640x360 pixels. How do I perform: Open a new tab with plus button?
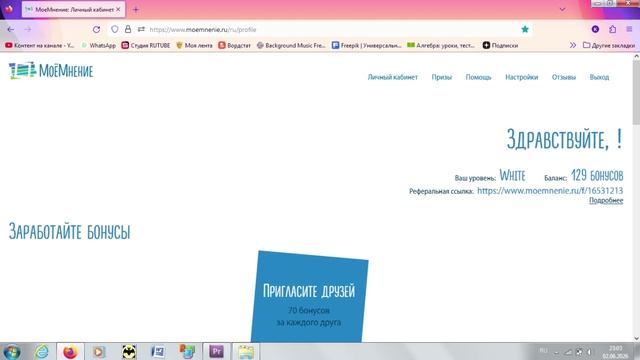coord(136,9)
